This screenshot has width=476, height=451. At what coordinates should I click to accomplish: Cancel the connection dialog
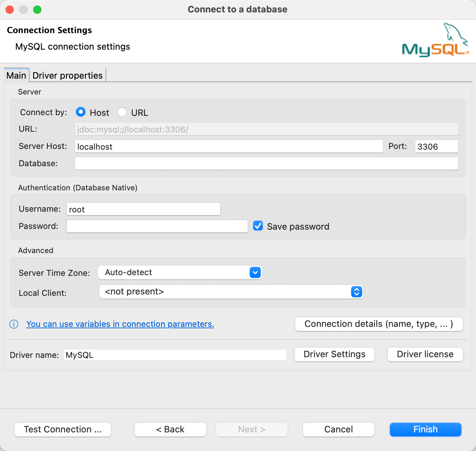(338, 429)
